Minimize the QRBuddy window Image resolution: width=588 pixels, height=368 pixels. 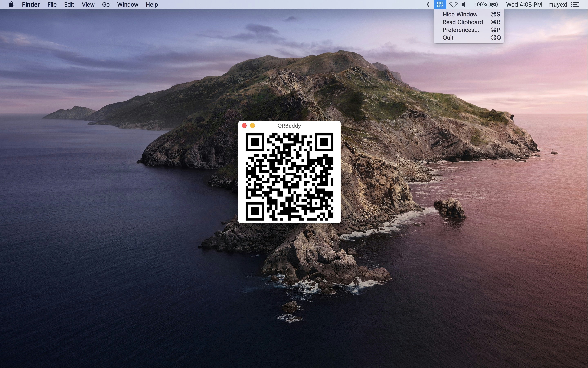[252, 126]
